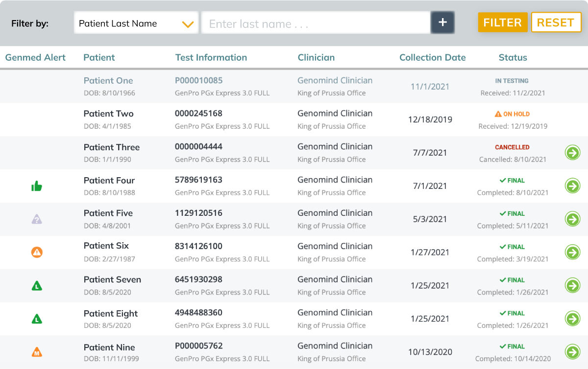Click the green L alert icon next to Patient Seven
Screen dimensions: 588x369
[37, 285]
